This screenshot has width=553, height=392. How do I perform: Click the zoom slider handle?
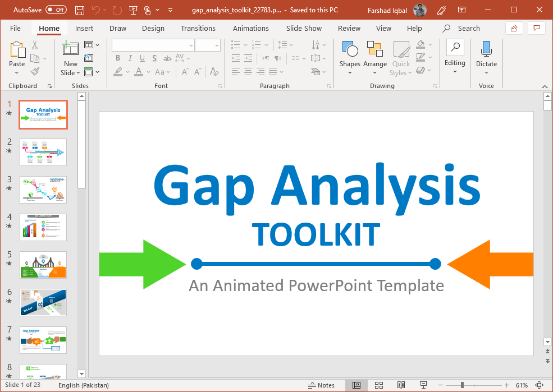462,385
